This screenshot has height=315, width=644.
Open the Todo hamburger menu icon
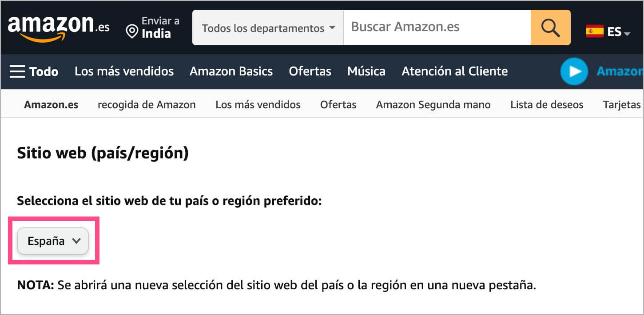[x=17, y=71]
